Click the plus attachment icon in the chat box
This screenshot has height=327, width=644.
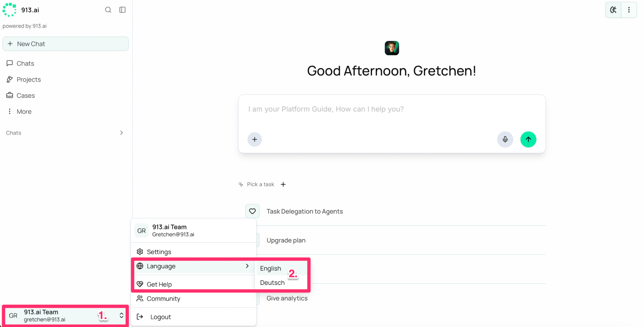point(255,139)
